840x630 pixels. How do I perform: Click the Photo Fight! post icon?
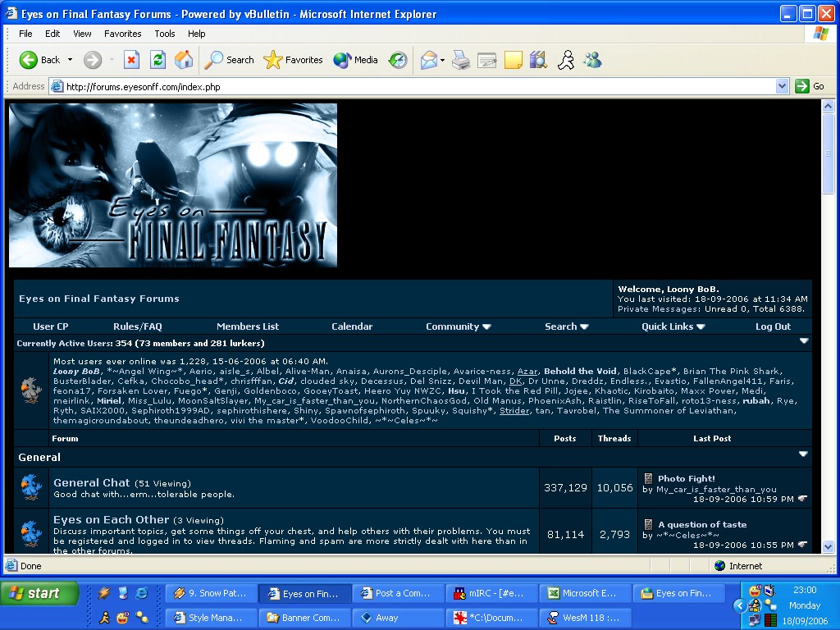[648, 478]
